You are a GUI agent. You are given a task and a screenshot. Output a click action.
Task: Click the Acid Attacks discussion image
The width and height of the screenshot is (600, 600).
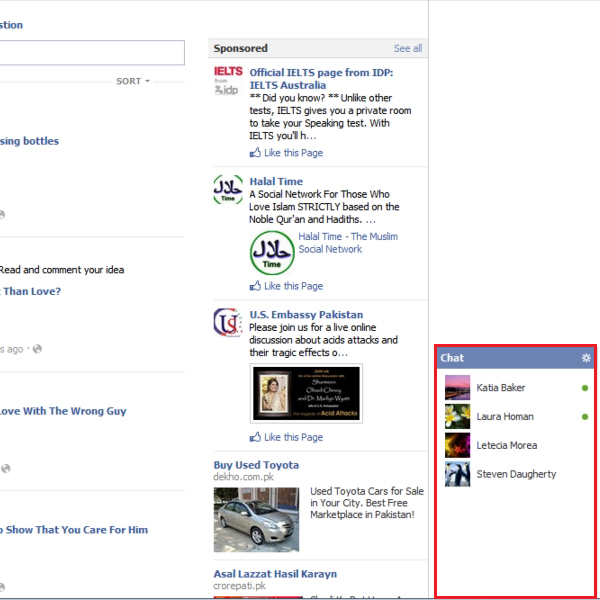pos(306,393)
